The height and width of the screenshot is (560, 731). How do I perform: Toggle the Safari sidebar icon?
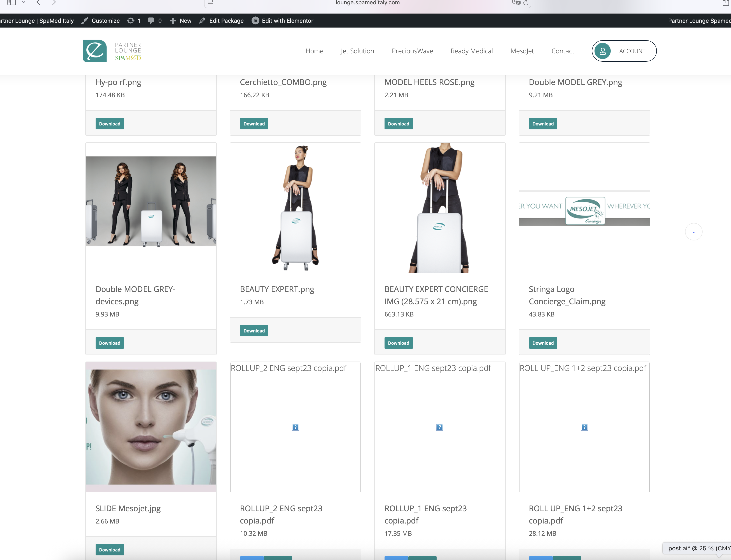point(12,3)
